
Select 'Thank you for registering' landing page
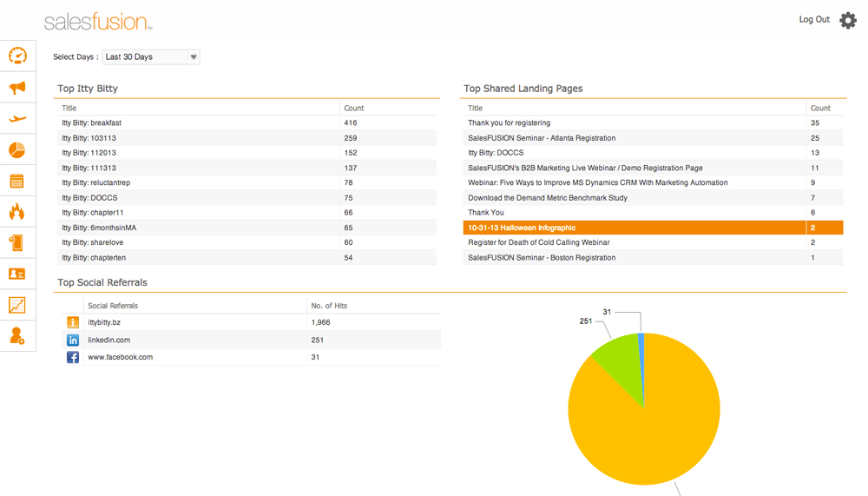click(654, 123)
